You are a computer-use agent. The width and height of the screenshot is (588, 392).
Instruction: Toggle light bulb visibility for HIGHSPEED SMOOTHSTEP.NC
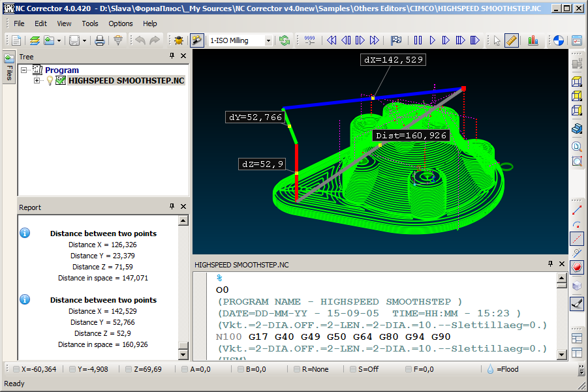[x=50, y=81]
